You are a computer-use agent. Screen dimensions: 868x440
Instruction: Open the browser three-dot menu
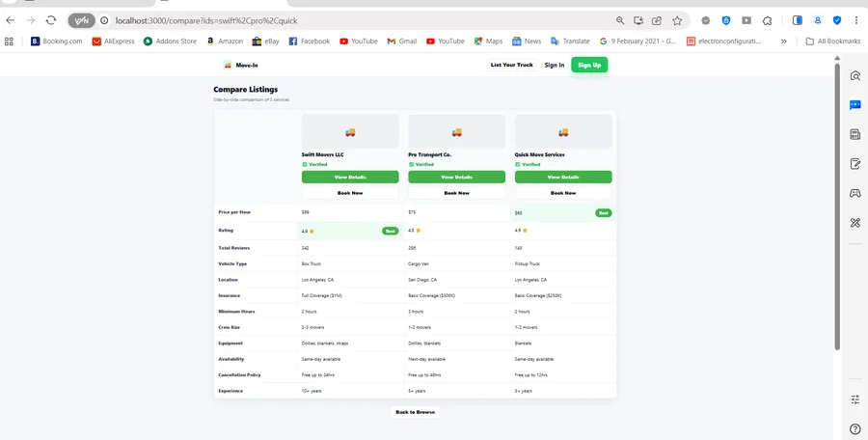[x=855, y=20]
